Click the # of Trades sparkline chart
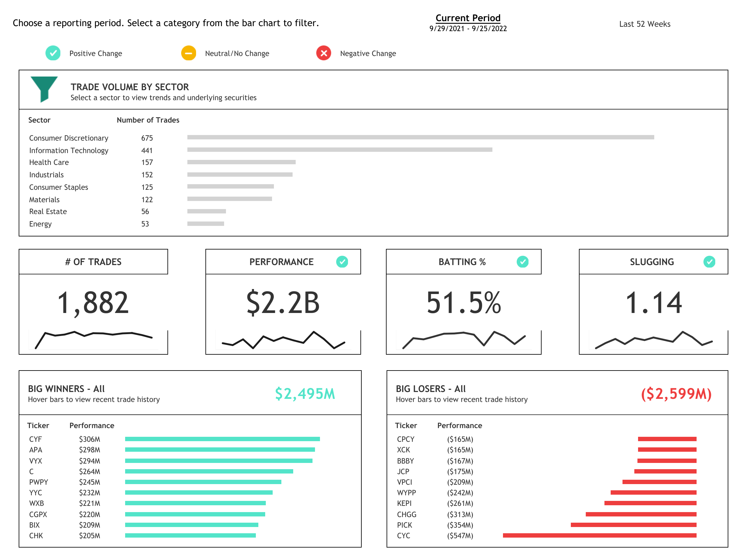Viewport: 747px width, 560px height. [94, 340]
